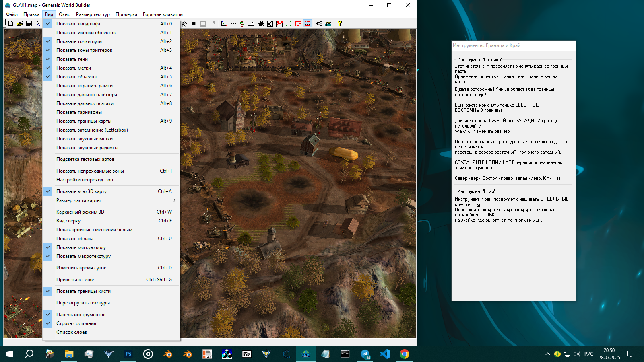Open the script tree editor icon

pyautogui.click(x=319, y=23)
